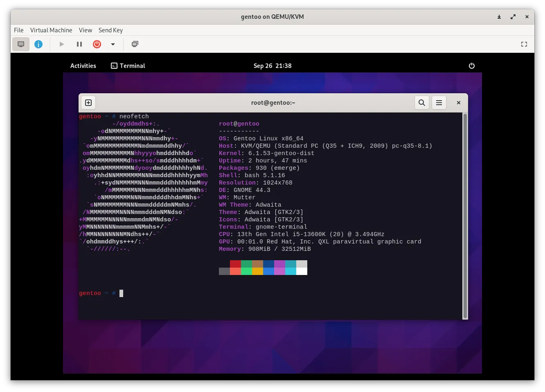This screenshot has width=545, height=392.
Task: Open the terminal hamburger menu
Action: tap(439, 103)
